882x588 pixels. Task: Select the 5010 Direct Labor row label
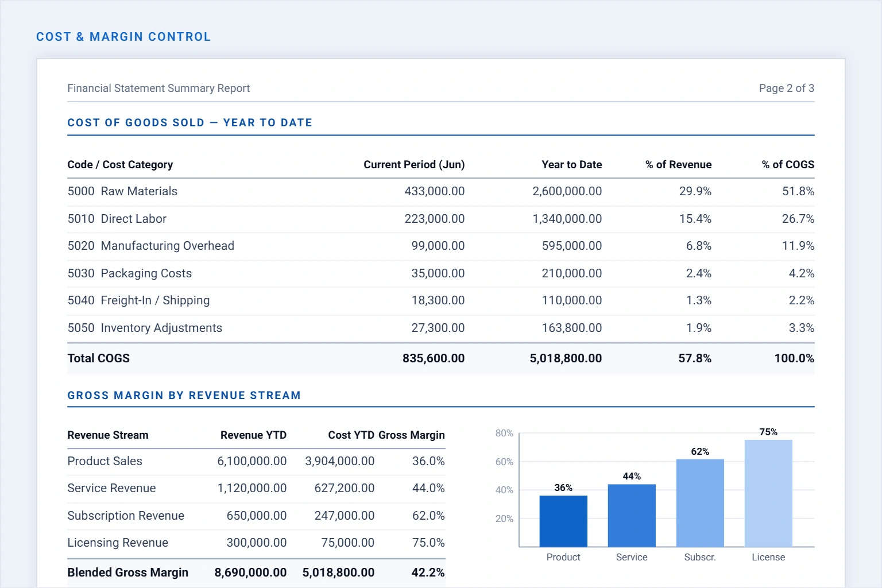tap(117, 219)
